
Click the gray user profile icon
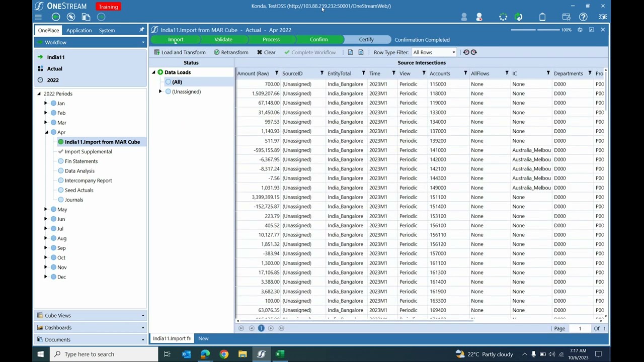pos(464,17)
